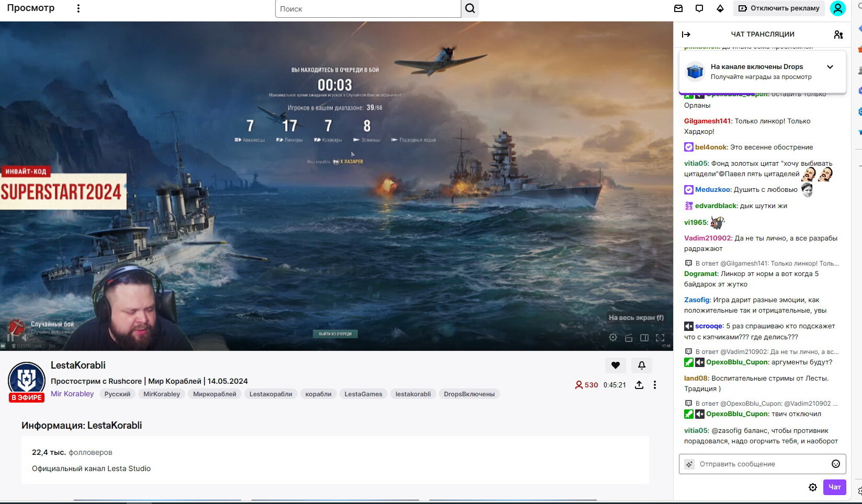Pause the stream video
Screen dimensions: 862x504
[10, 337]
